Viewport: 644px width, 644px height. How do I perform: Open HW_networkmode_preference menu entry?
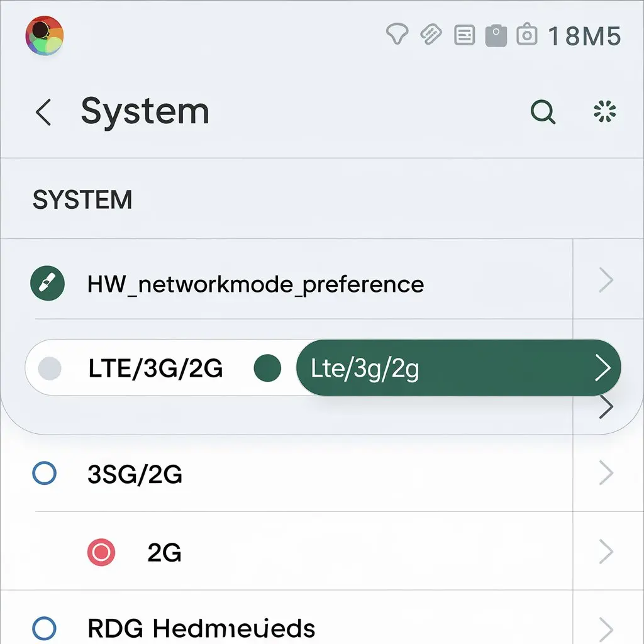click(255, 284)
